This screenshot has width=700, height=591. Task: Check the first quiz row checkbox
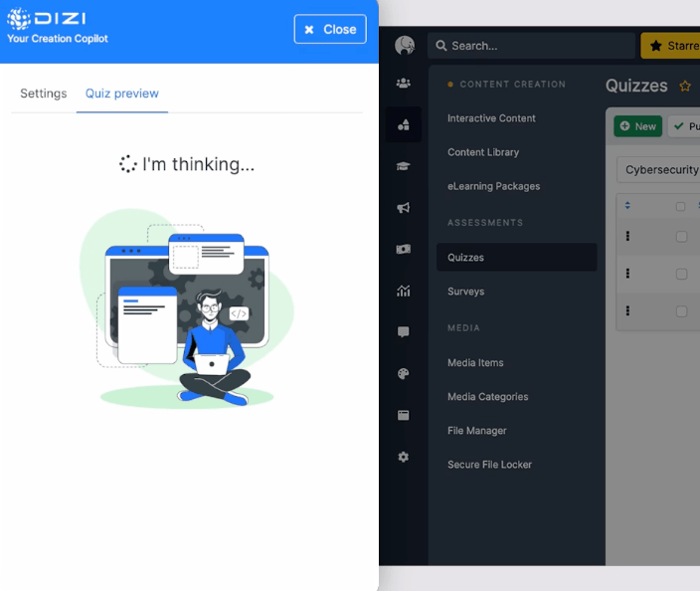(681, 237)
